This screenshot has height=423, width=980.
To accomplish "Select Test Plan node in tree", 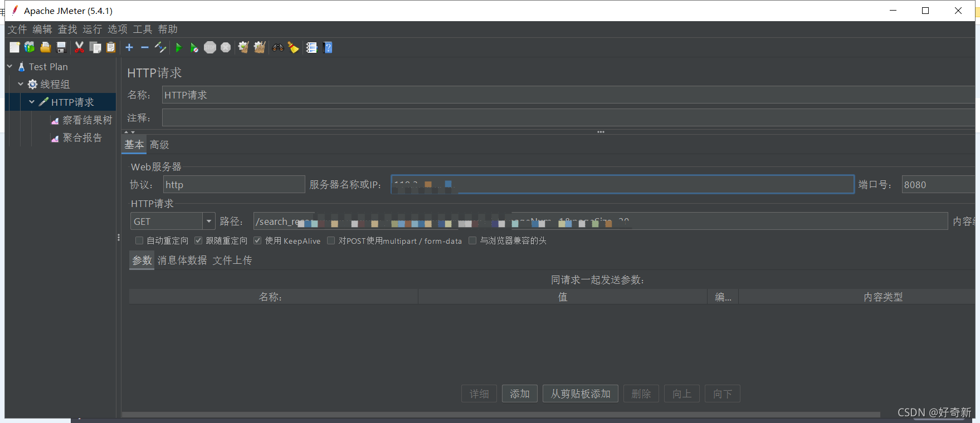I will (x=48, y=67).
